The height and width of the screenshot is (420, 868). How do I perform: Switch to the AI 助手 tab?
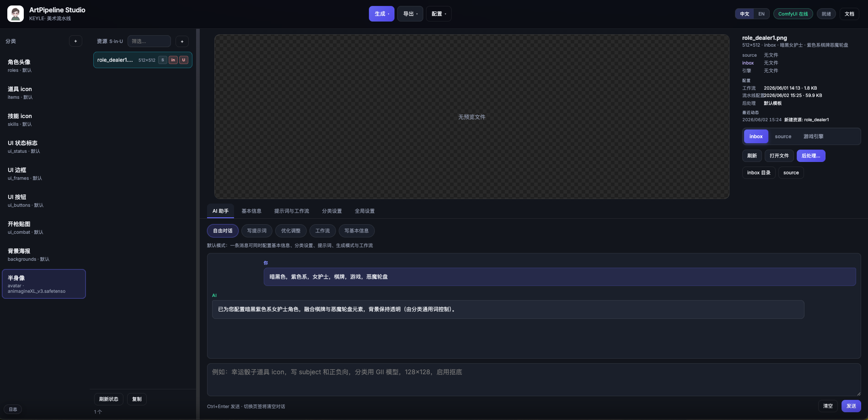(x=220, y=211)
